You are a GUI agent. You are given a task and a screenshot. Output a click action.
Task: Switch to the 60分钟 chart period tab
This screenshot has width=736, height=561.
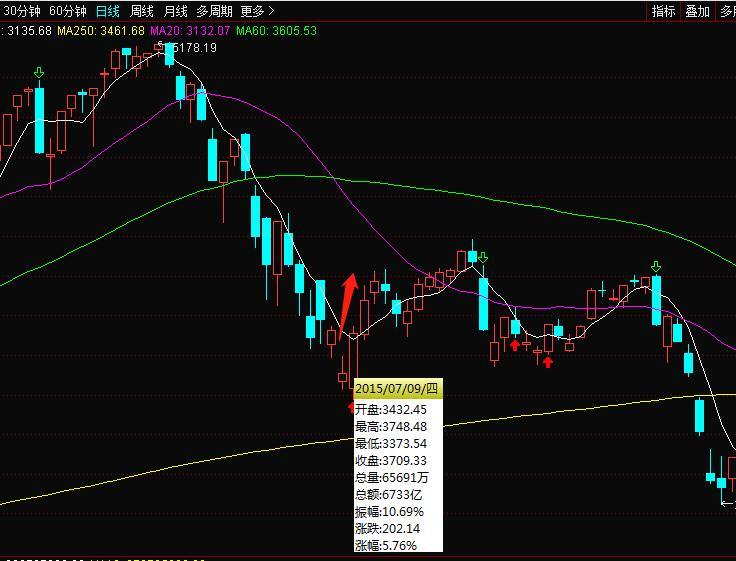coord(67,11)
